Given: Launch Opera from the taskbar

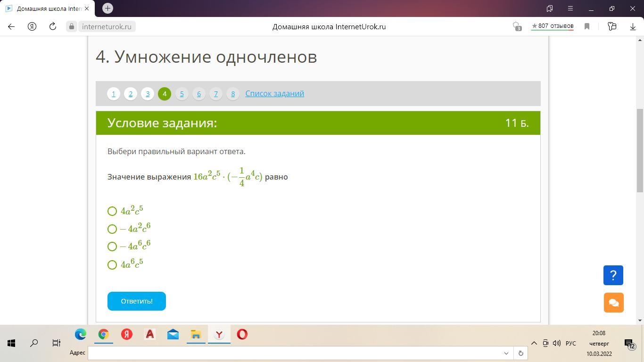Looking at the screenshot, I should point(242,334).
